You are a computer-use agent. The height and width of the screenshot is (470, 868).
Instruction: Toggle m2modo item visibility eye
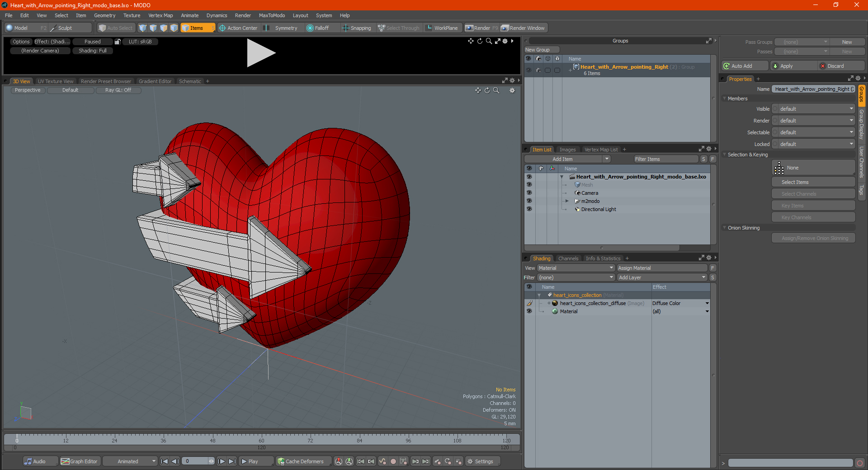point(529,201)
